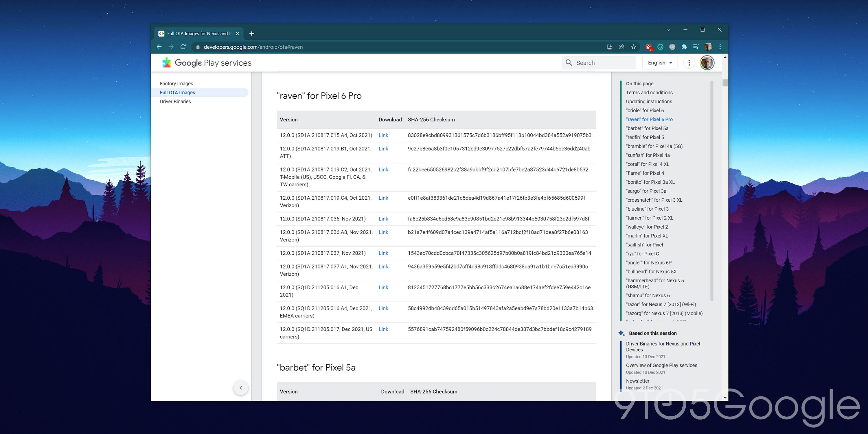Click the SD1A.210817.036 Nov 2021 download Link
868x434 pixels.
click(x=383, y=219)
